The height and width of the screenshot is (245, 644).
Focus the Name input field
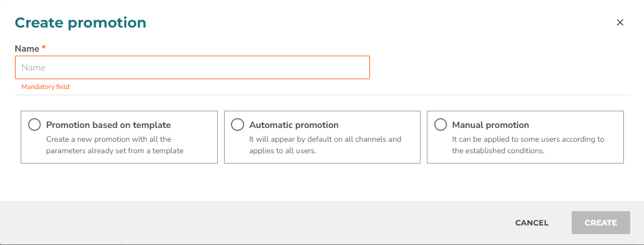[x=192, y=67]
